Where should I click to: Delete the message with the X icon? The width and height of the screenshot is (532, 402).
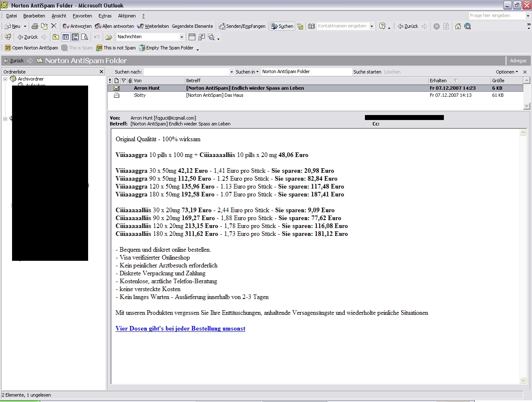click(x=54, y=26)
